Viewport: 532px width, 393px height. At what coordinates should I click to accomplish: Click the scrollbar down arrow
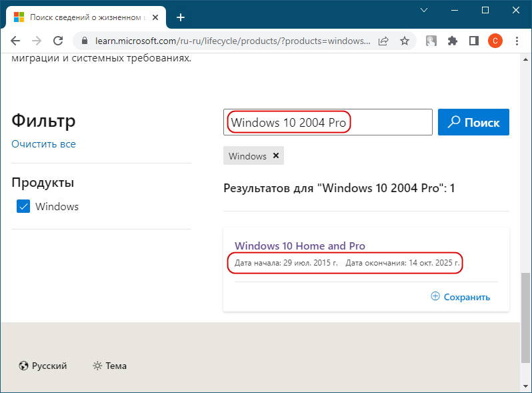(x=525, y=386)
